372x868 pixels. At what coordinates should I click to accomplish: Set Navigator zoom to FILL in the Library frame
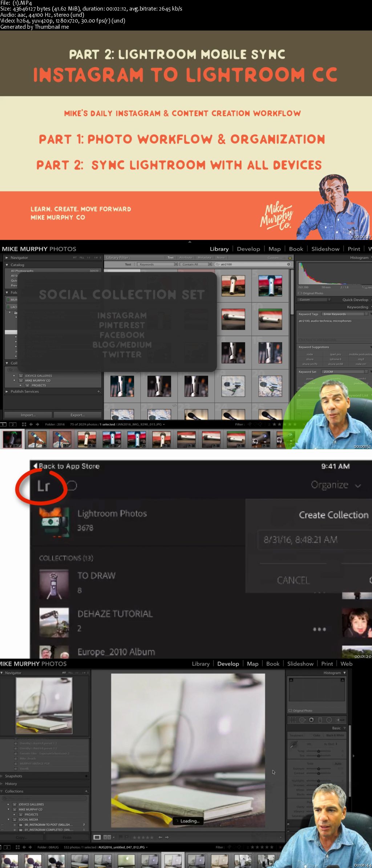[x=82, y=257]
